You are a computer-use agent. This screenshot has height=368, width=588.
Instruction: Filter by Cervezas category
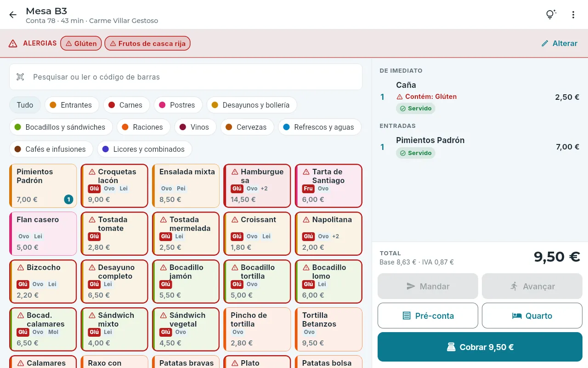[247, 127]
